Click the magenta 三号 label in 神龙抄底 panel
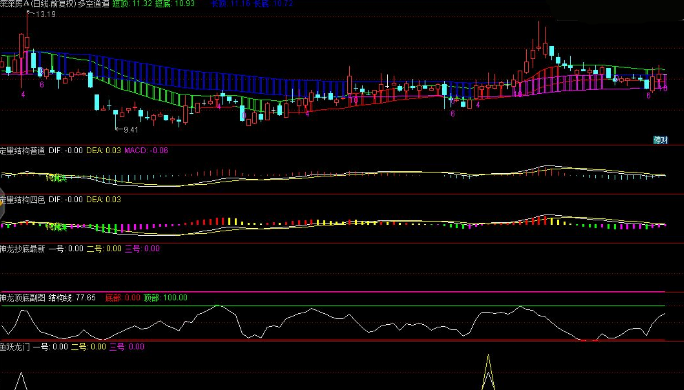Viewport: 684px width, 390px height. click(142, 249)
